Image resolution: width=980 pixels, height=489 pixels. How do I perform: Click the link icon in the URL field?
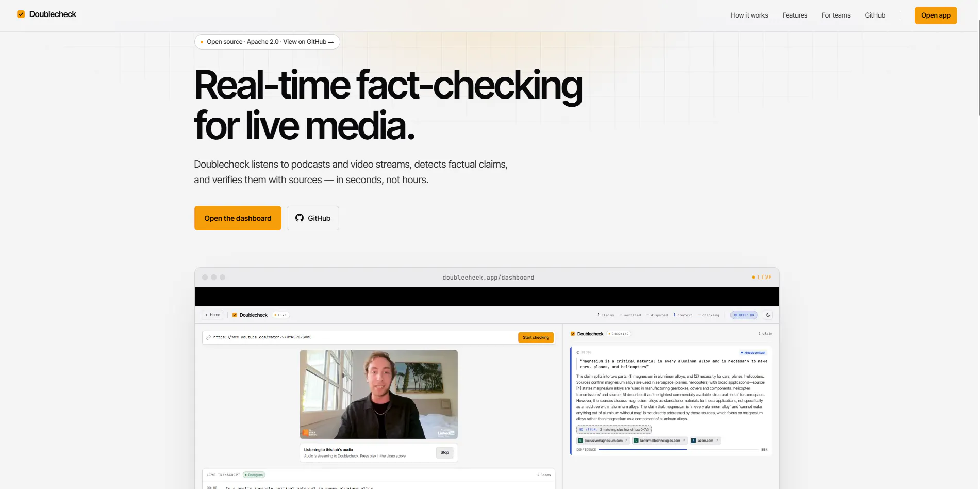click(209, 337)
